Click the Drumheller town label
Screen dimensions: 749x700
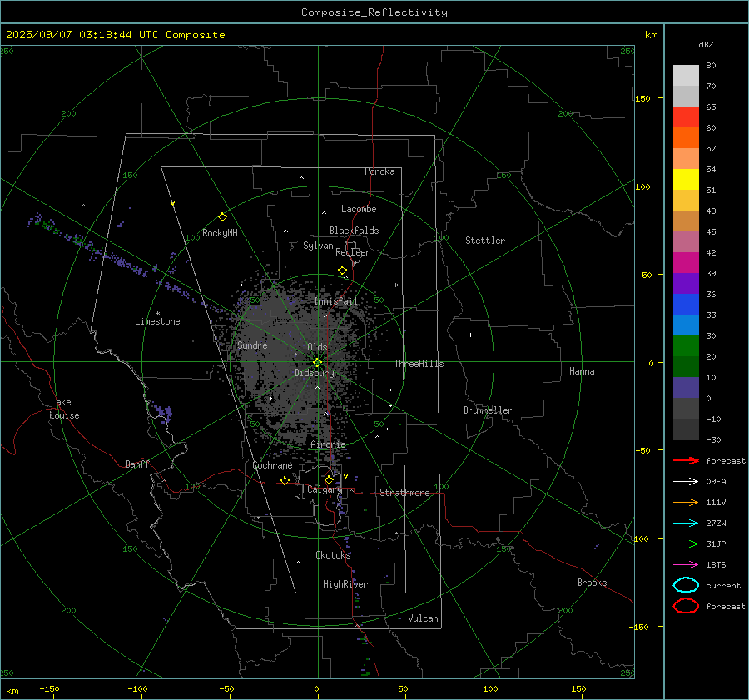(488, 410)
